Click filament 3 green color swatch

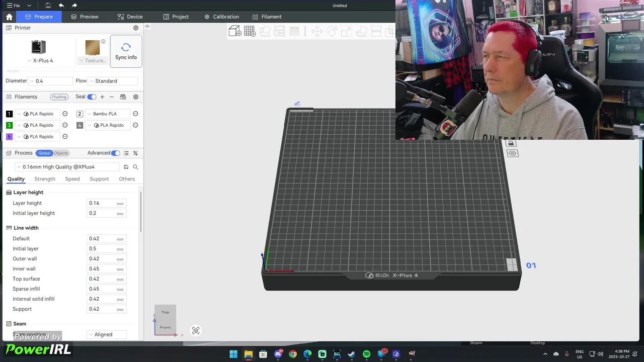pos(9,125)
